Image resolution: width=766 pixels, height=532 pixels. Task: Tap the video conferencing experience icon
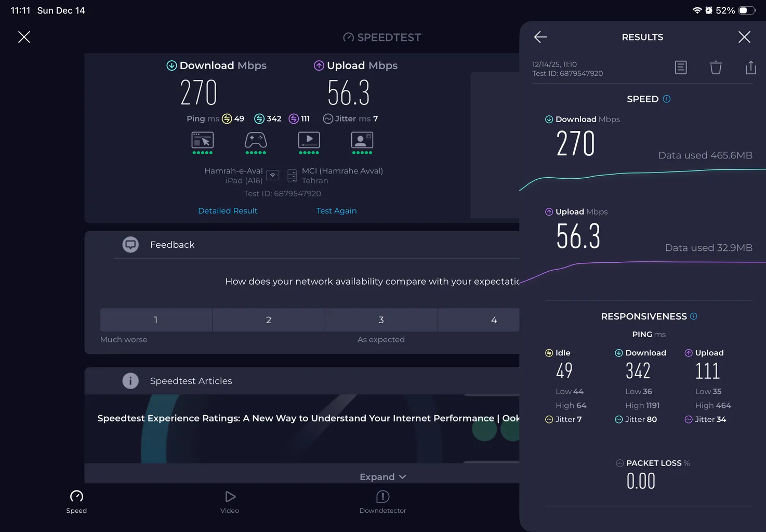[x=362, y=141]
